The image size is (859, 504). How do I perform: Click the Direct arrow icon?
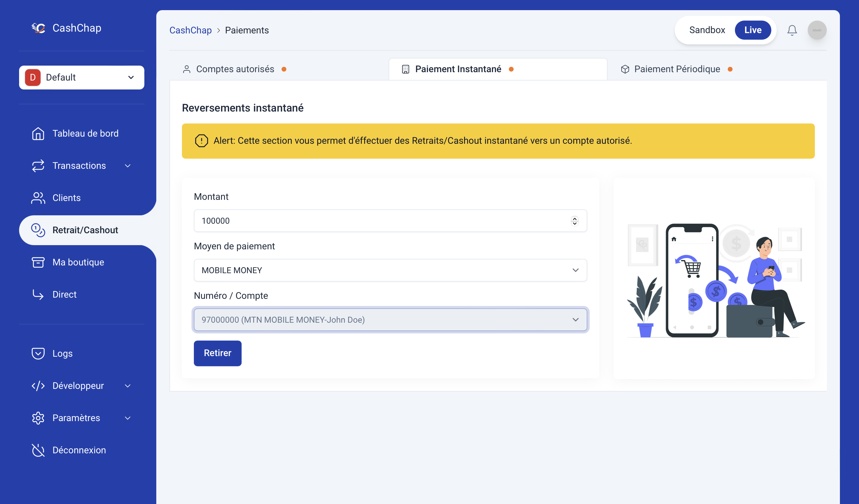[x=38, y=294]
